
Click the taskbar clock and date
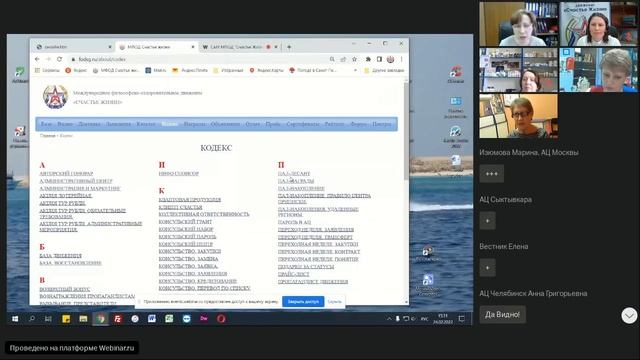pos(443,319)
